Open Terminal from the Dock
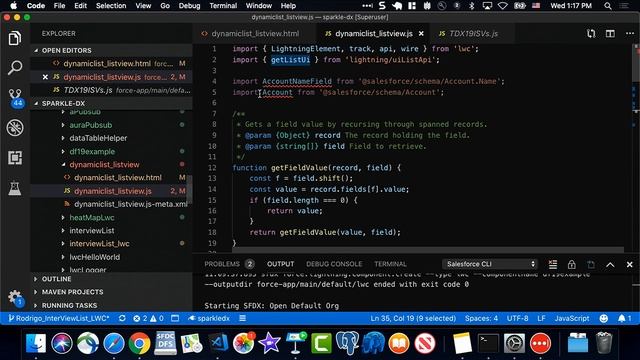This screenshot has width=640, height=360. [488, 344]
